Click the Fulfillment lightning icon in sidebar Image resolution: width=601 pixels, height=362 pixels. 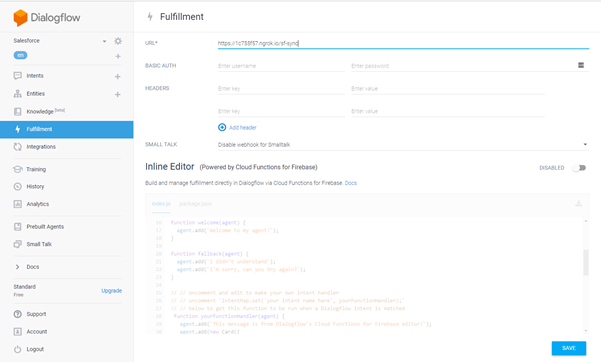[18, 129]
